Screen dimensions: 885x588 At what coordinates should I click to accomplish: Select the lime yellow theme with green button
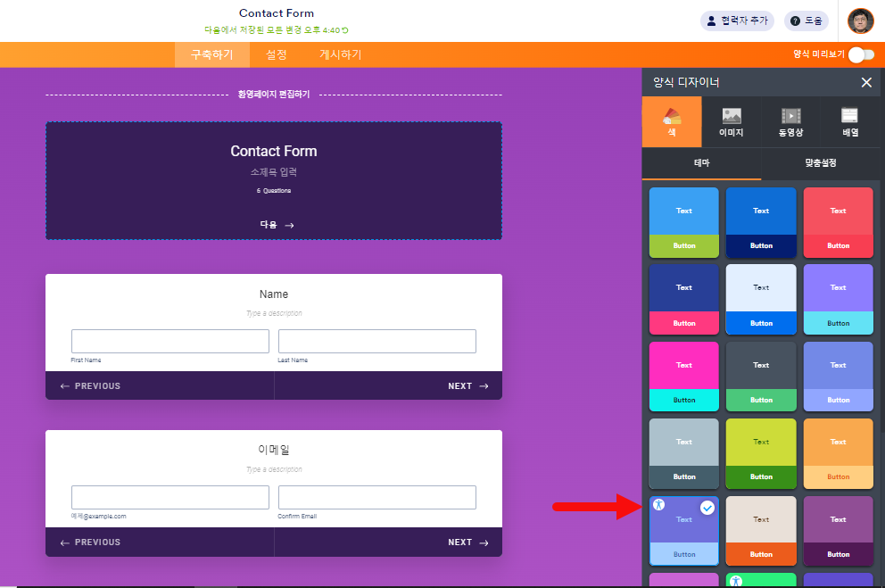coord(761,453)
